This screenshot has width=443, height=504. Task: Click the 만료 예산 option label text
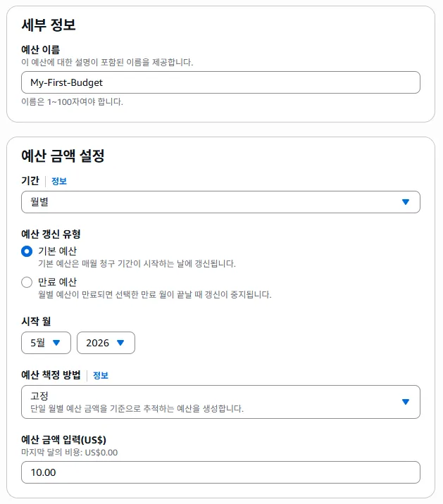click(57, 282)
